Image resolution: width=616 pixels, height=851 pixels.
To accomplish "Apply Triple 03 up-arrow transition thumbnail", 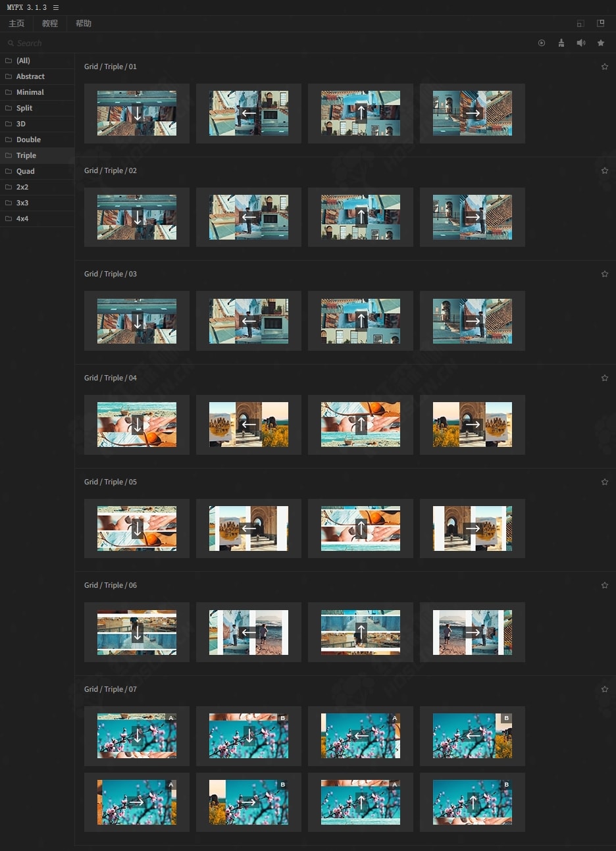I will (x=361, y=321).
